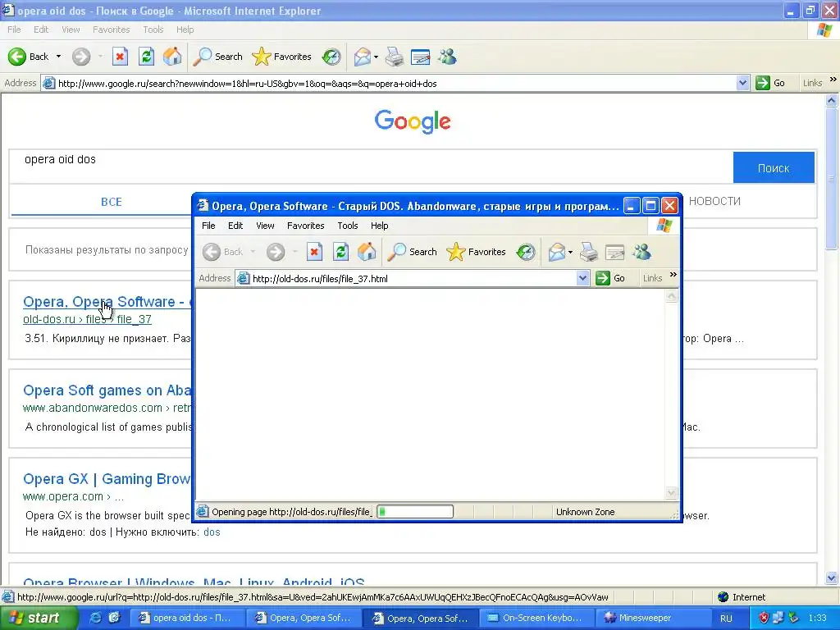Open Opera GX Gaming Browser link
840x630 pixels.
tap(107, 478)
